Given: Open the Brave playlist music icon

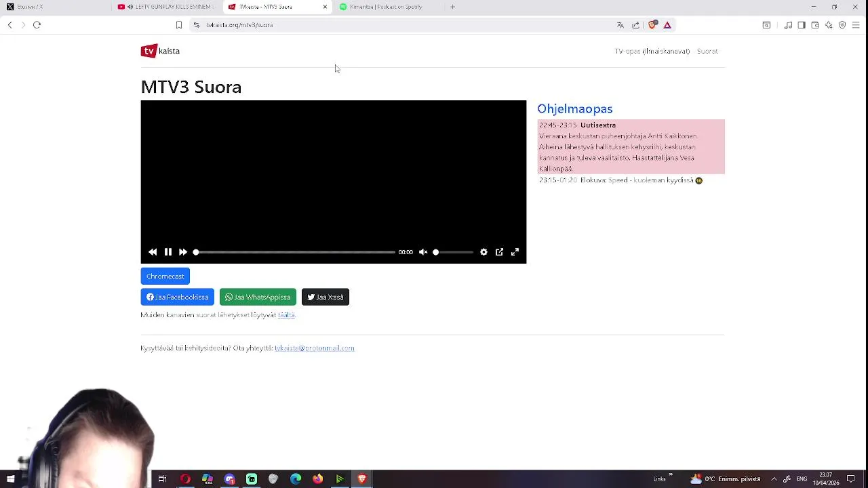Looking at the screenshot, I should pos(788,25).
